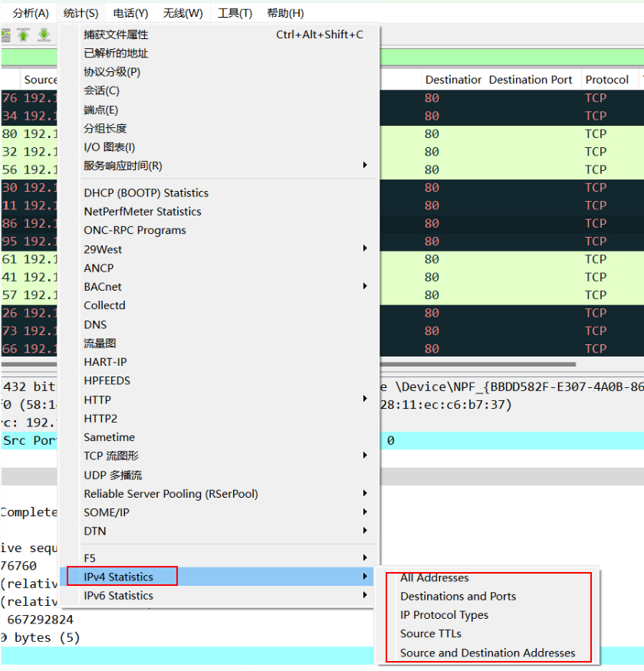Open DHCP (BOOTP) Statistics

pos(219,193)
